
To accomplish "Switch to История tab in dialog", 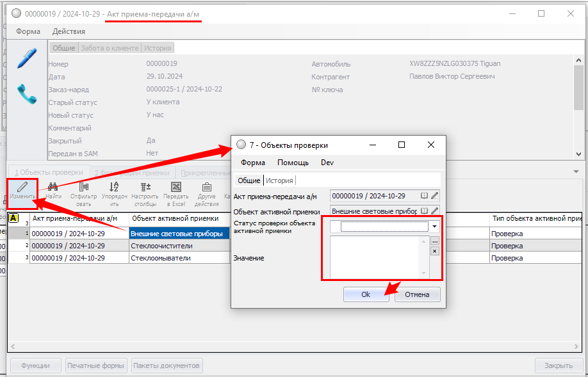I will (279, 180).
